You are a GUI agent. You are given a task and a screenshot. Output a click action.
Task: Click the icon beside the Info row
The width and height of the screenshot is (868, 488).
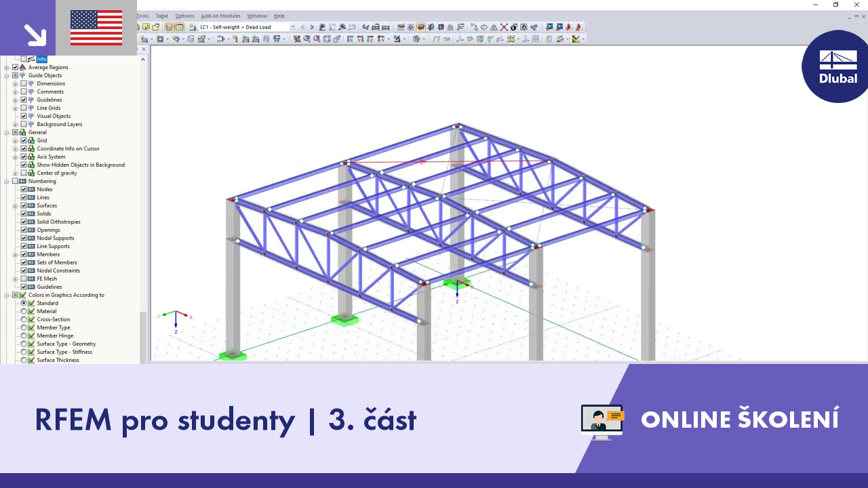click(x=31, y=59)
